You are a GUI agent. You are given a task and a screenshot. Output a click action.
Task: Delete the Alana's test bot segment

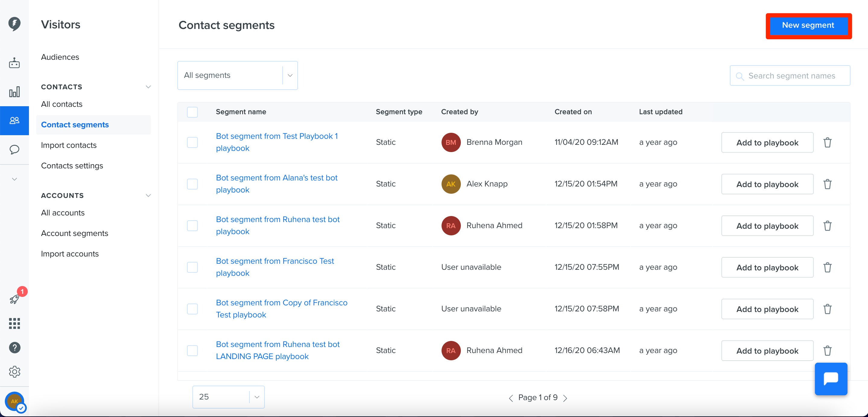point(828,184)
